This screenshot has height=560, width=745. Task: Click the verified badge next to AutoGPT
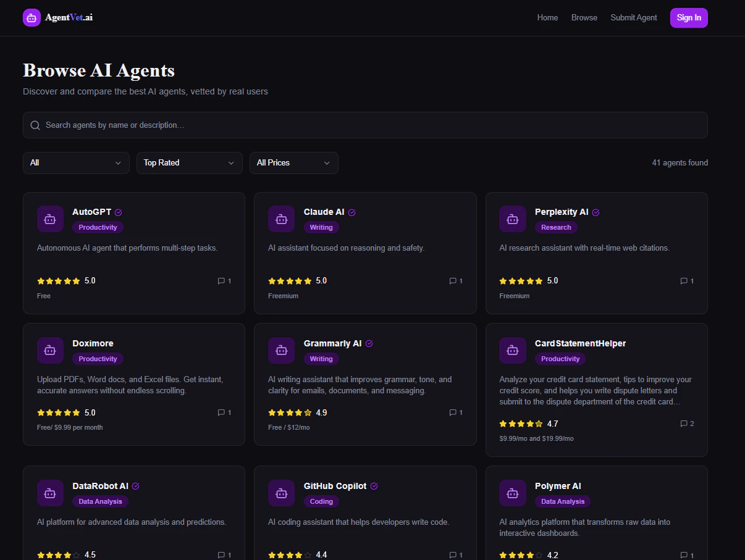[x=119, y=212]
